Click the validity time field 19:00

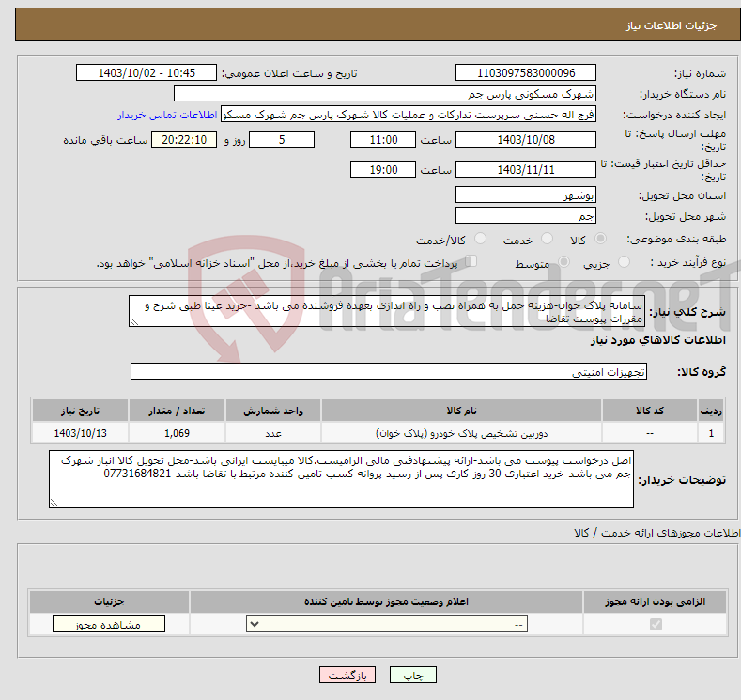point(383,169)
